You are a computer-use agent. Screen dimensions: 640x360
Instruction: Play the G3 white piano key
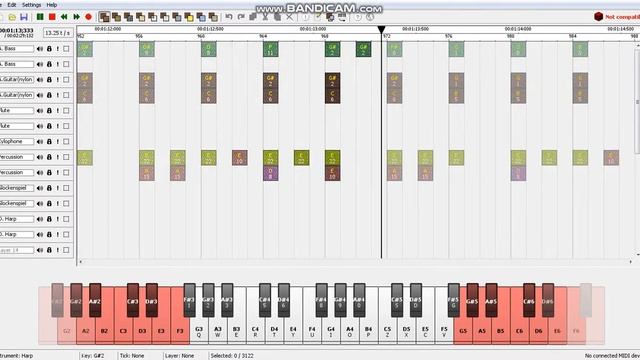click(x=199, y=315)
